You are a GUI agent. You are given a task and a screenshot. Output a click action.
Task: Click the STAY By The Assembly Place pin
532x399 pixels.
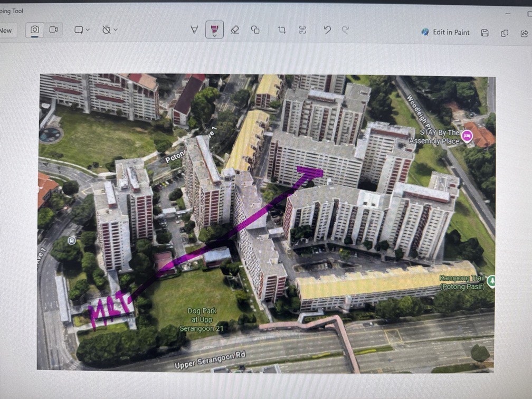pos(467,137)
